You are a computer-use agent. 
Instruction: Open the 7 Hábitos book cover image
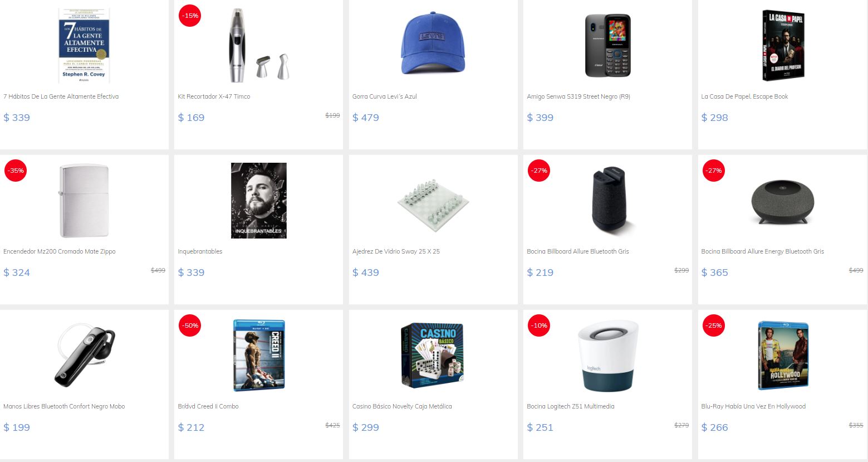(x=84, y=46)
